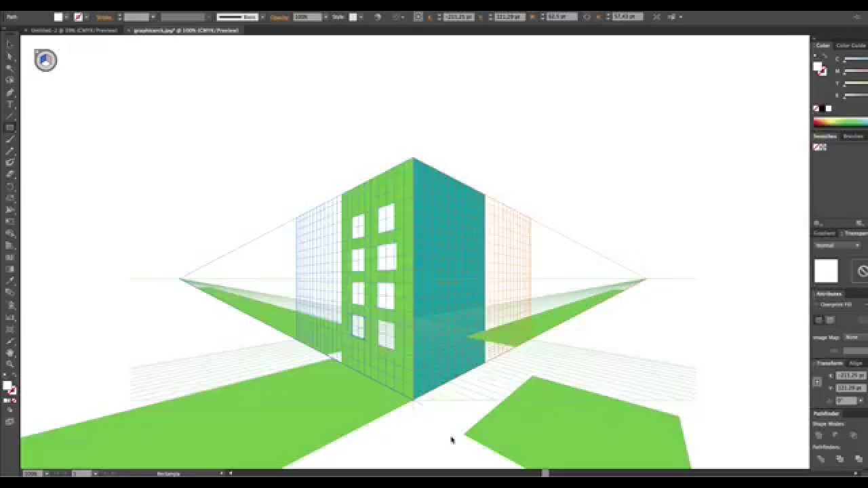868x488 pixels.
Task: Click None swatch in the Swatches panel
Action: click(816, 147)
